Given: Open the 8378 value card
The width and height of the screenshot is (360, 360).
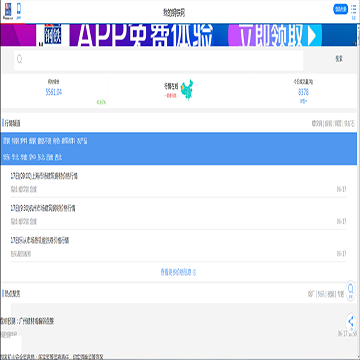Looking at the screenshot, I should pos(303,92).
